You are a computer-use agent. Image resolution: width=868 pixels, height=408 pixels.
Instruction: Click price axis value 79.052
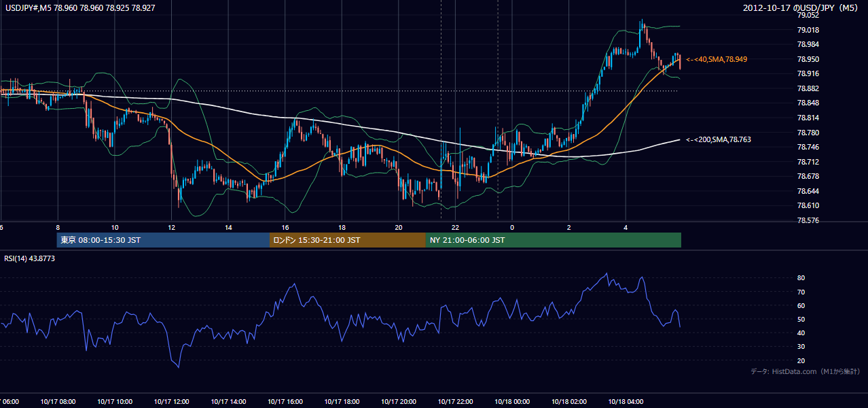pos(808,16)
